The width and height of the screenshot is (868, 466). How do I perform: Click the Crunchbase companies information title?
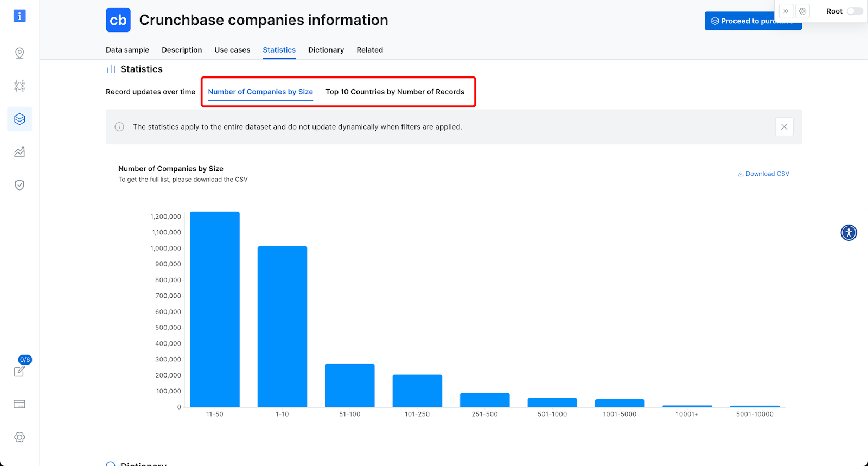click(264, 20)
